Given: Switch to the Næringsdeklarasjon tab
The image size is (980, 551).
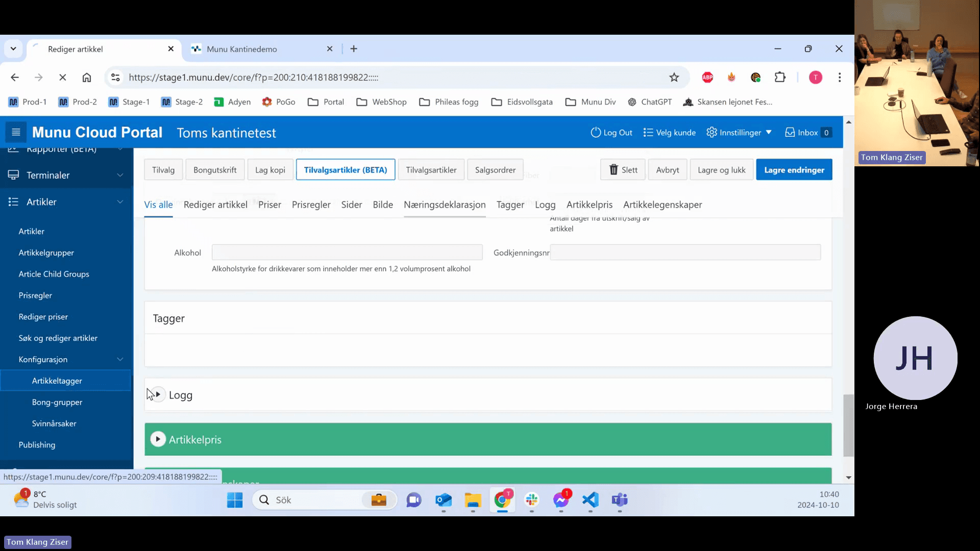Looking at the screenshot, I should click(445, 205).
